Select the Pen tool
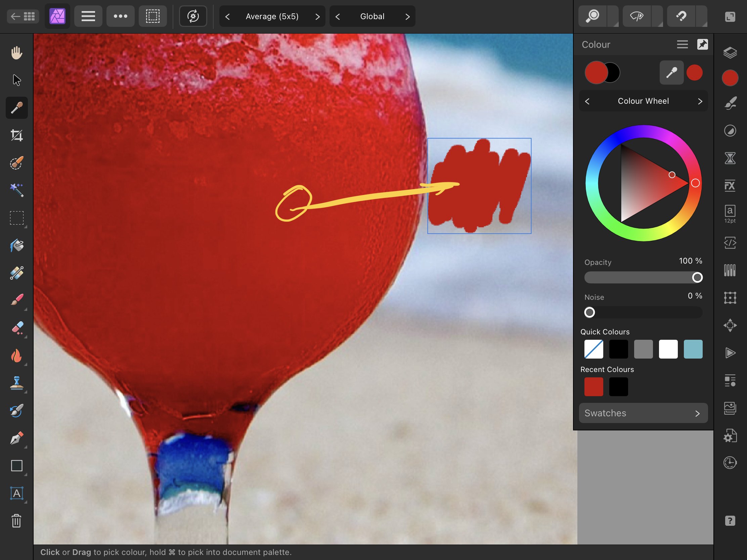The width and height of the screenshot is (747, 560). coord(16,438)
